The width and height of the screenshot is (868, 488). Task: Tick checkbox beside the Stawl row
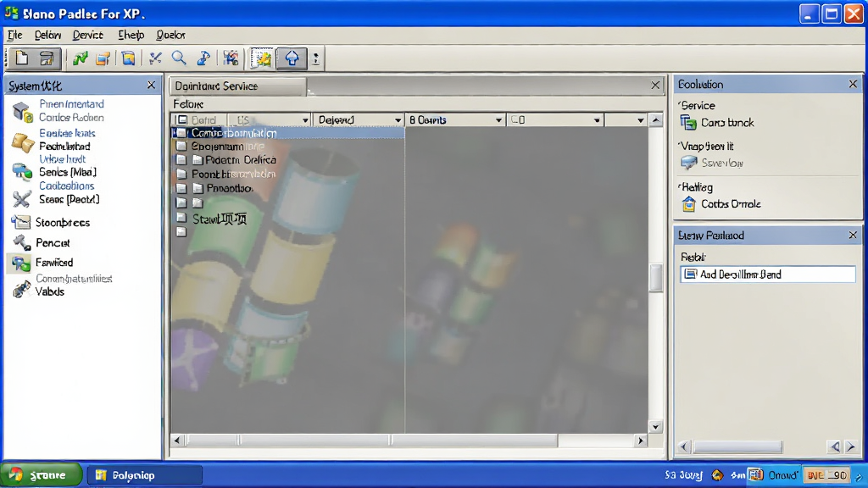click(x=181, y=218)
